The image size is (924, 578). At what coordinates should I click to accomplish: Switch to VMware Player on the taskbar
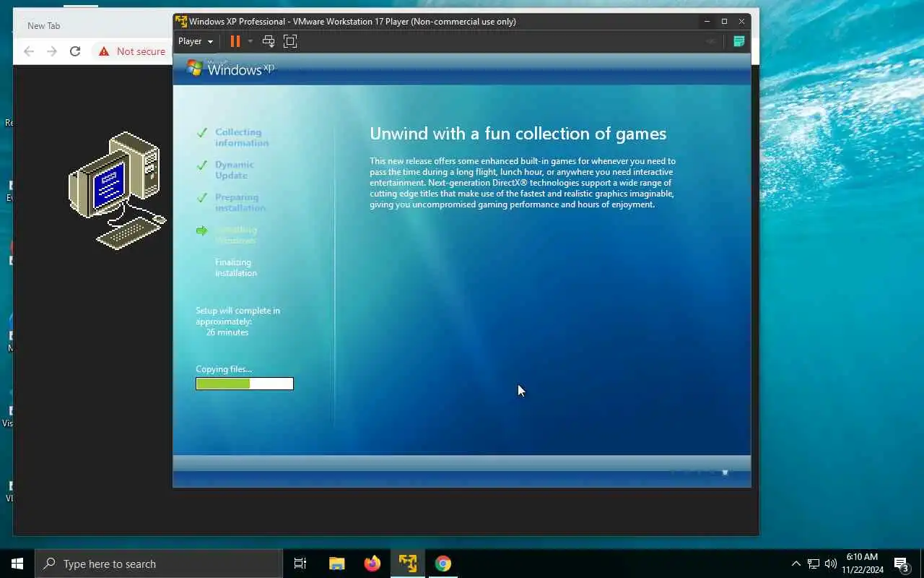(x=408, y=564)
